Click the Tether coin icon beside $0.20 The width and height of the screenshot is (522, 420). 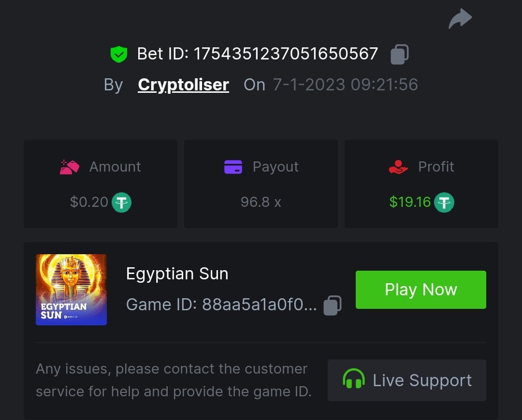(122, 203)
